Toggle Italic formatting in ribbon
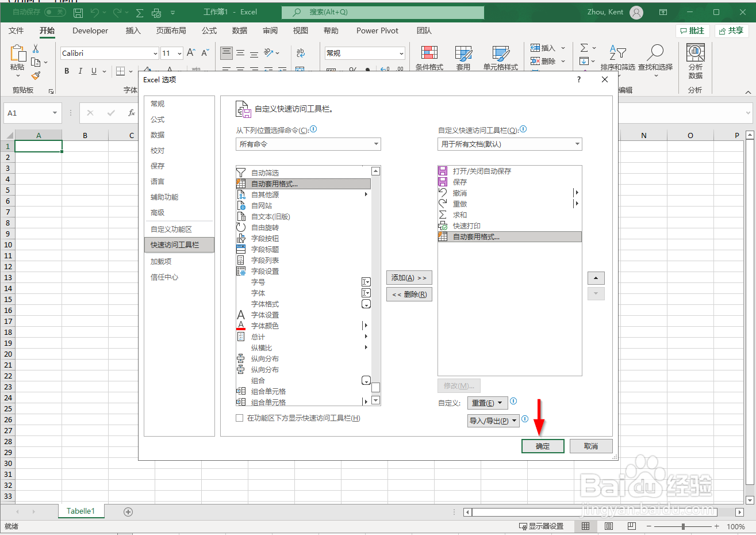Image resolution: width=756 pixels, height=535 pixels. point(80,71)
